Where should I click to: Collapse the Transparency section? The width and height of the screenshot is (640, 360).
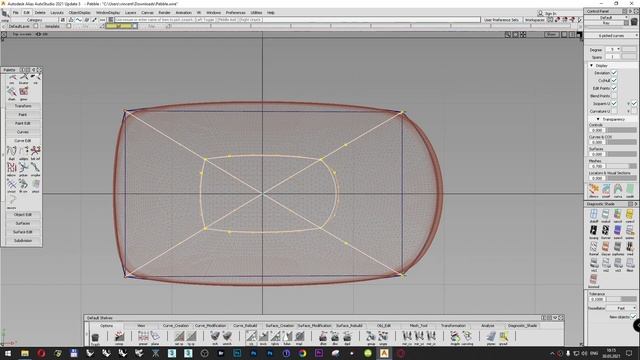pos(598,119)
